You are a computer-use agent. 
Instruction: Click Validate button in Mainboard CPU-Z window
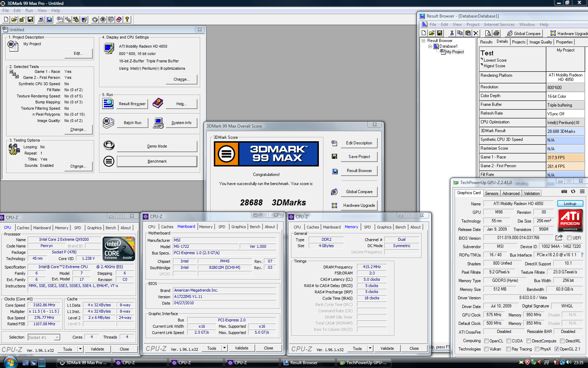[241, 348]
